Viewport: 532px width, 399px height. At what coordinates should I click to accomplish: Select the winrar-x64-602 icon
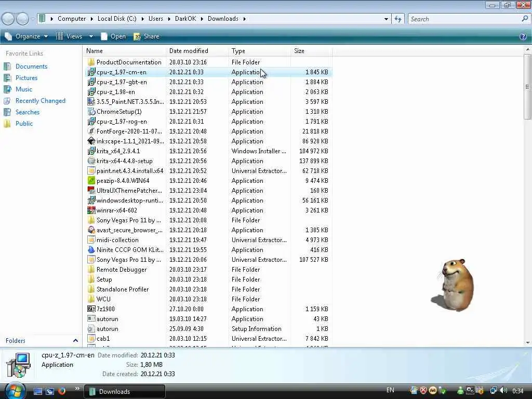91,210
